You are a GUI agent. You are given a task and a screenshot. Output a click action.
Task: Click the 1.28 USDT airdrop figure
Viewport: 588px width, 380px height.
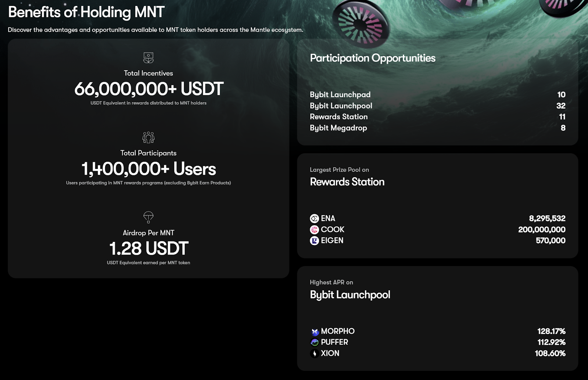coord(148,248)
